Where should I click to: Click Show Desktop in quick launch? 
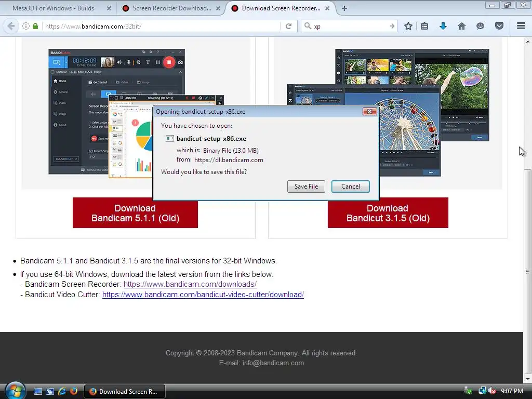click(37, 392)
